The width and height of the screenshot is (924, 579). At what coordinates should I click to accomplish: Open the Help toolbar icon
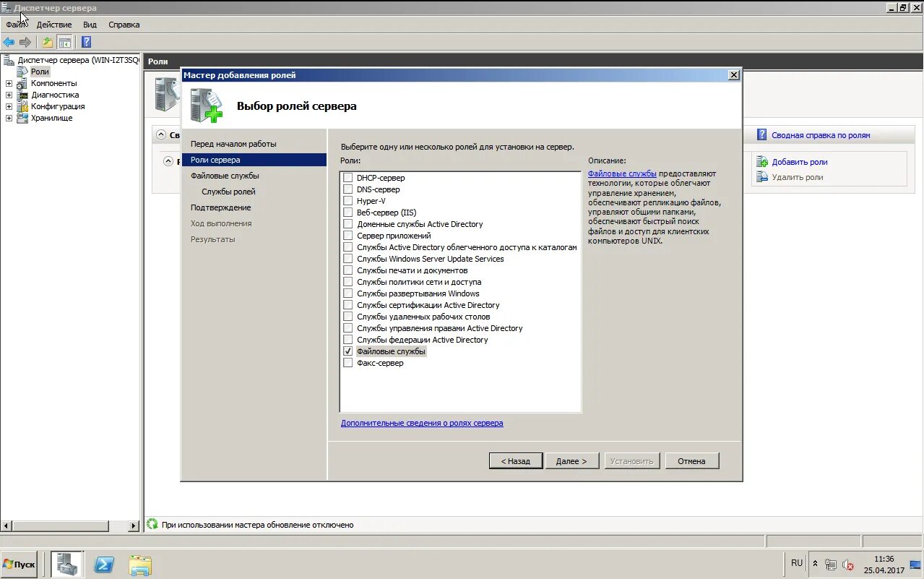pyautogui.click(x=86, y=42)
